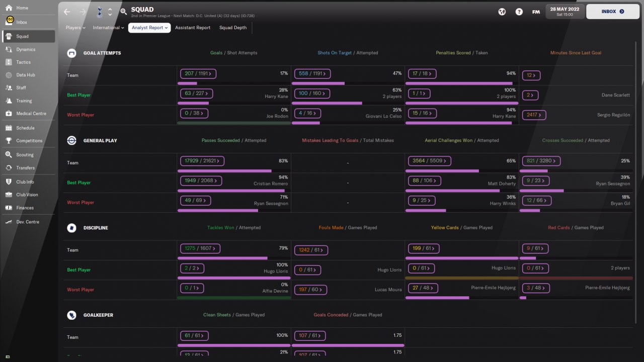This screenshot has width=644, height=362.
Task: Open the Tactics sidebar icon
Action: (x=9, y=62)
